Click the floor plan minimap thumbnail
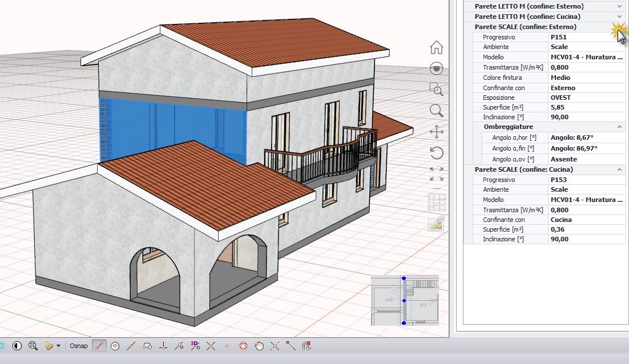The image size is (629, 364). [405, 300]
